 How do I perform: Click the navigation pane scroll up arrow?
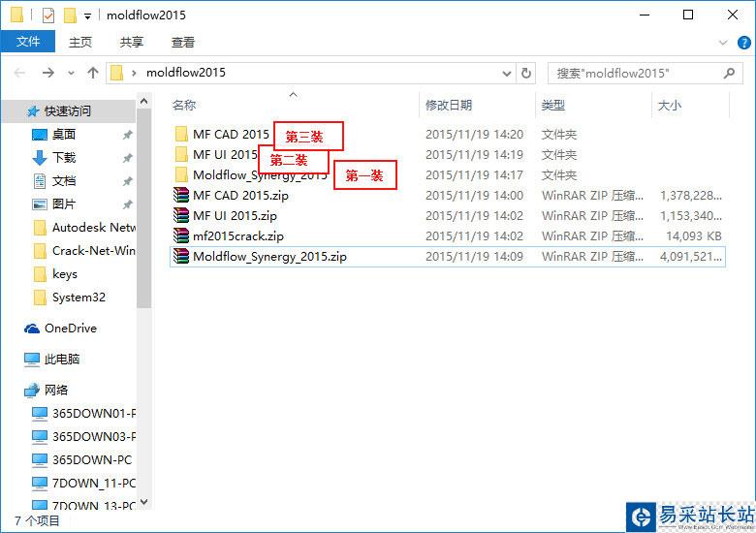click(x=143, y=101)
